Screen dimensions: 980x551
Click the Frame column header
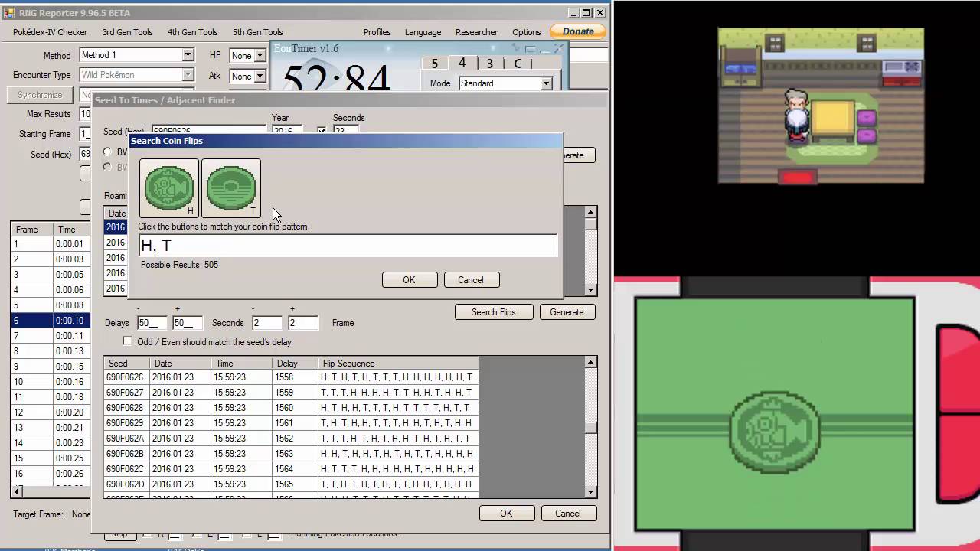click(31, 230)
